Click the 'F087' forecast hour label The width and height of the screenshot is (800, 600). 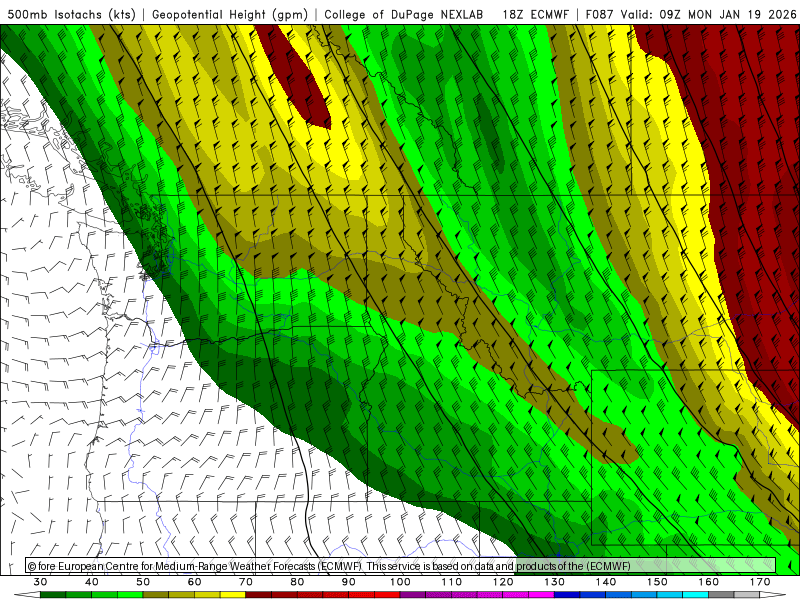coord(599,14)
